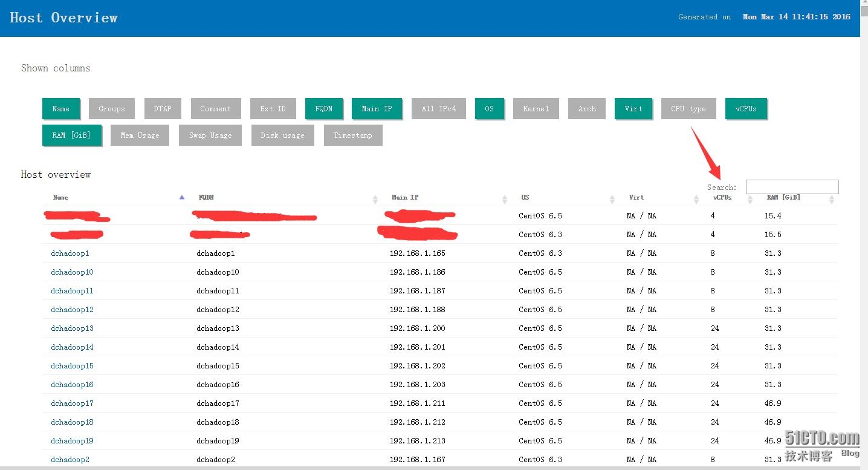Show the Timestamp column
Screen dimensions: 868x470
coord(353,135)
